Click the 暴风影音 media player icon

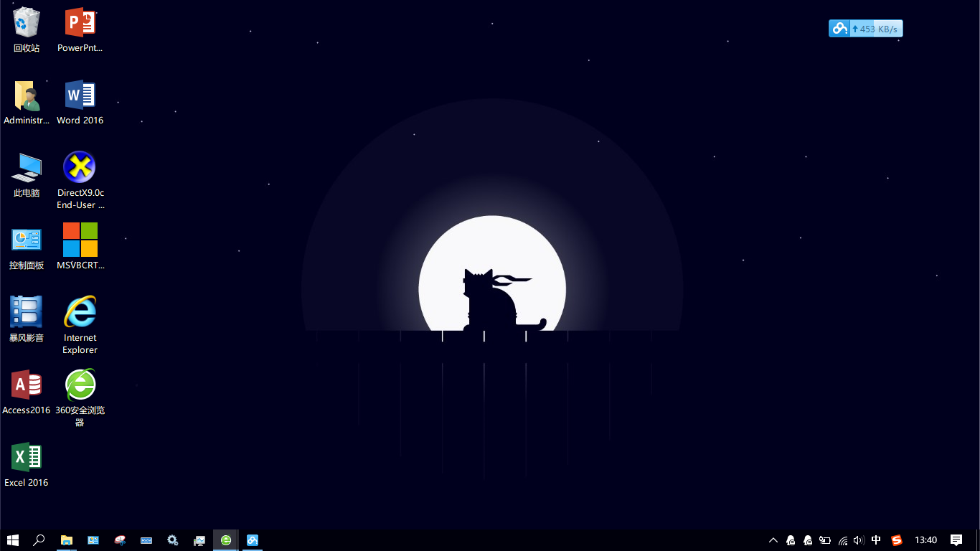27,313
